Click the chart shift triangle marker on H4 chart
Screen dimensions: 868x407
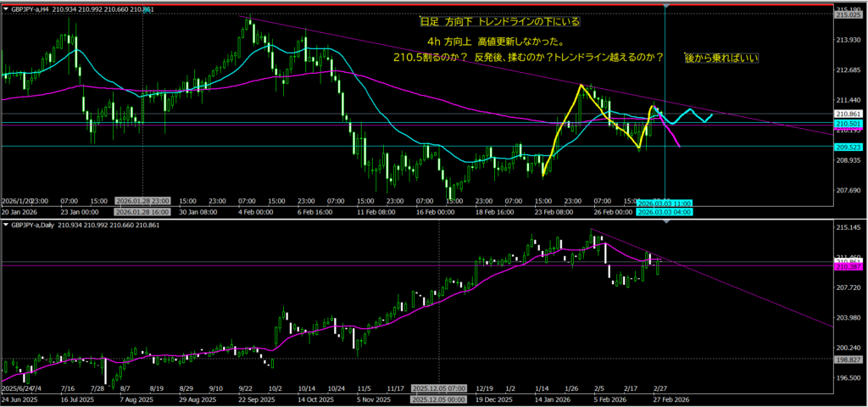point(668,7)
